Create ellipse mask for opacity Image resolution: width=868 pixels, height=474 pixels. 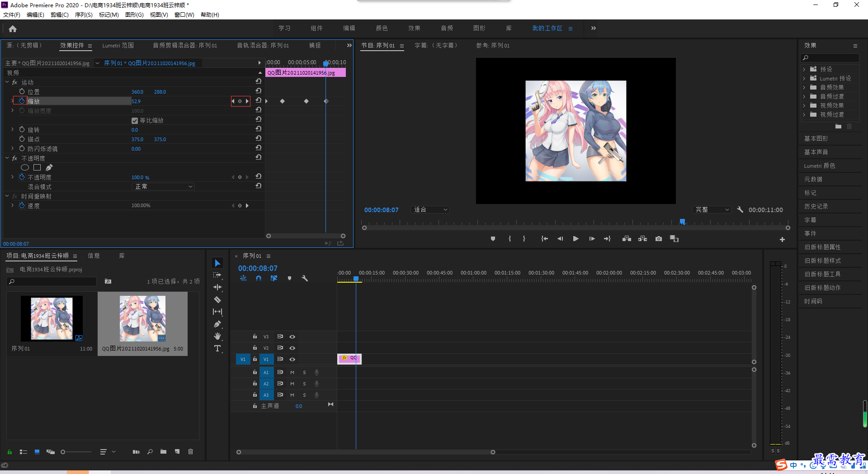pyautogui.click(x=25, y=168)
